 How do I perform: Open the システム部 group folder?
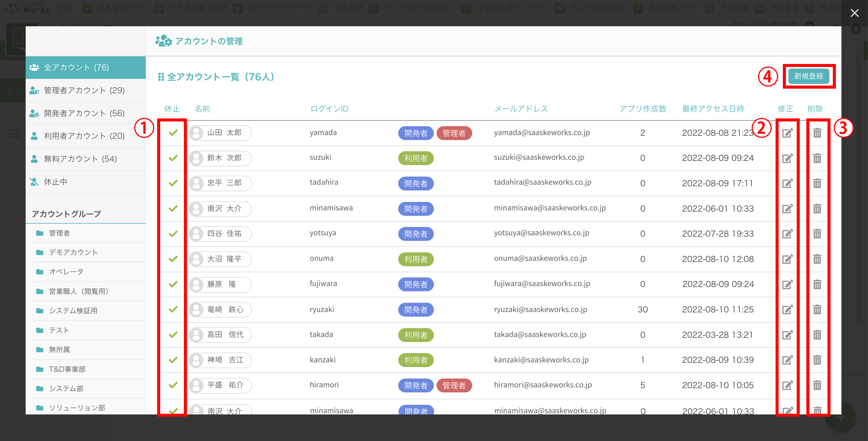[88, 388]
